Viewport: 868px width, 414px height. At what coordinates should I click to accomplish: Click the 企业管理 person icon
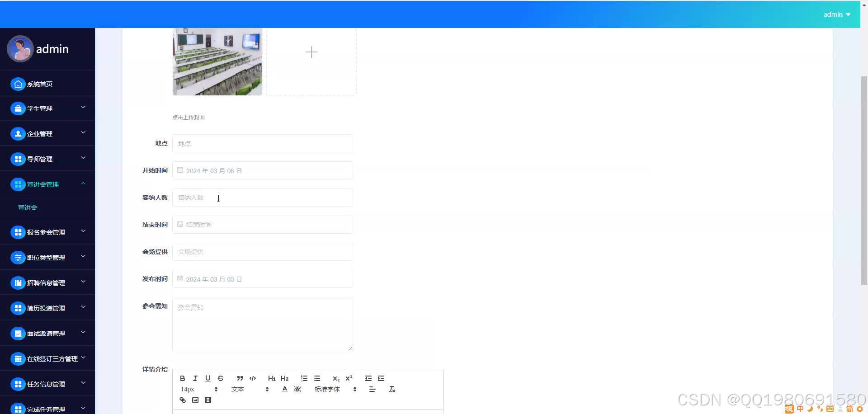[x=18, y=134]
